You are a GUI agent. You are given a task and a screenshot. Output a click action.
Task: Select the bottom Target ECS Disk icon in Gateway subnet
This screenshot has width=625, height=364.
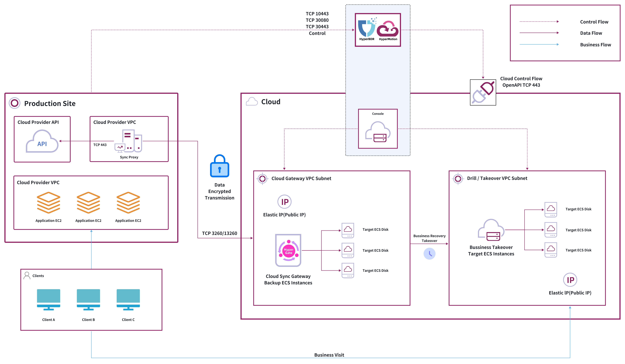(x=348, y=271)
